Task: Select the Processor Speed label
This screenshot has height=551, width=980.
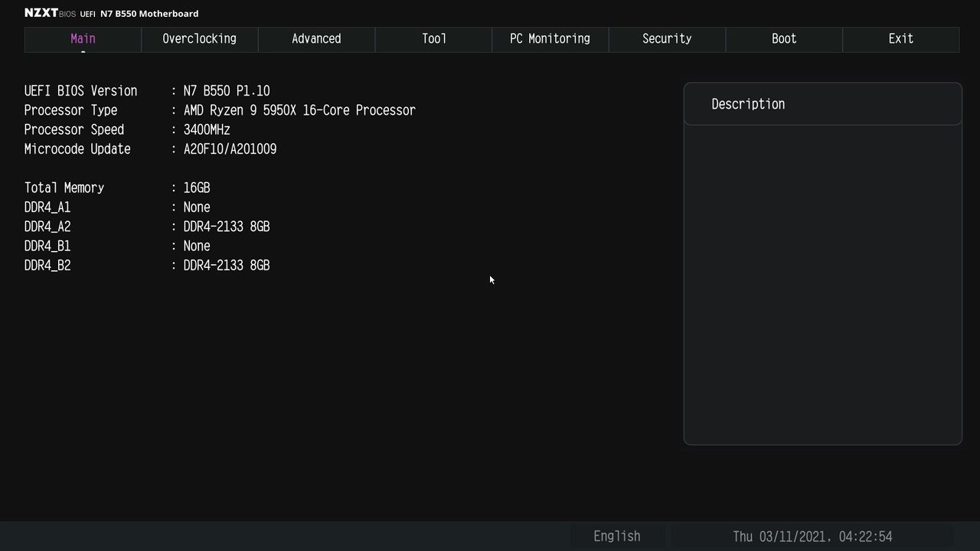Action: point(74,130)
